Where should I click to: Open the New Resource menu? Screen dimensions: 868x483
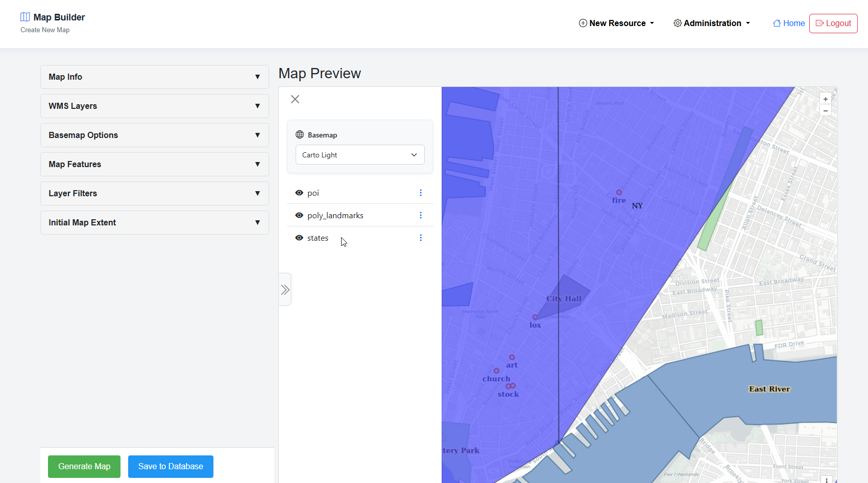616,23
